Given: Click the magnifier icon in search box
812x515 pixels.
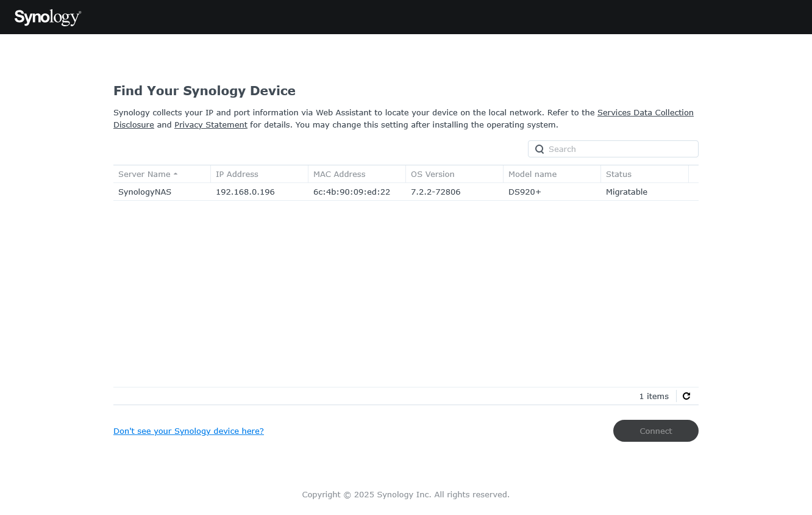Looking at the screenshot, I should coord(540,149).
